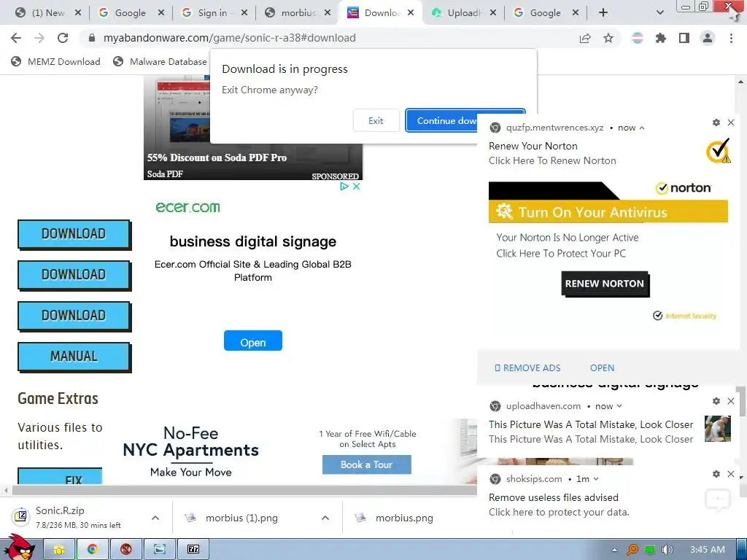Click the MANUAL button

[74, 356]
